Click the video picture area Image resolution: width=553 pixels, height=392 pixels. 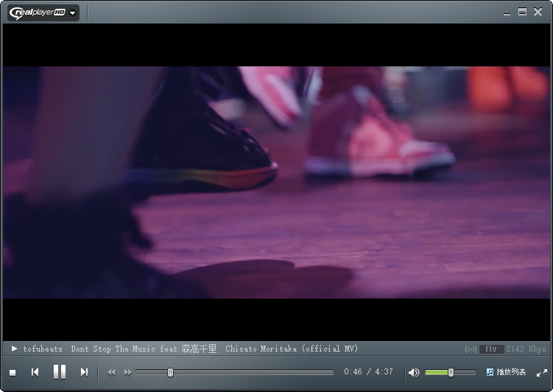coord(276,182)
